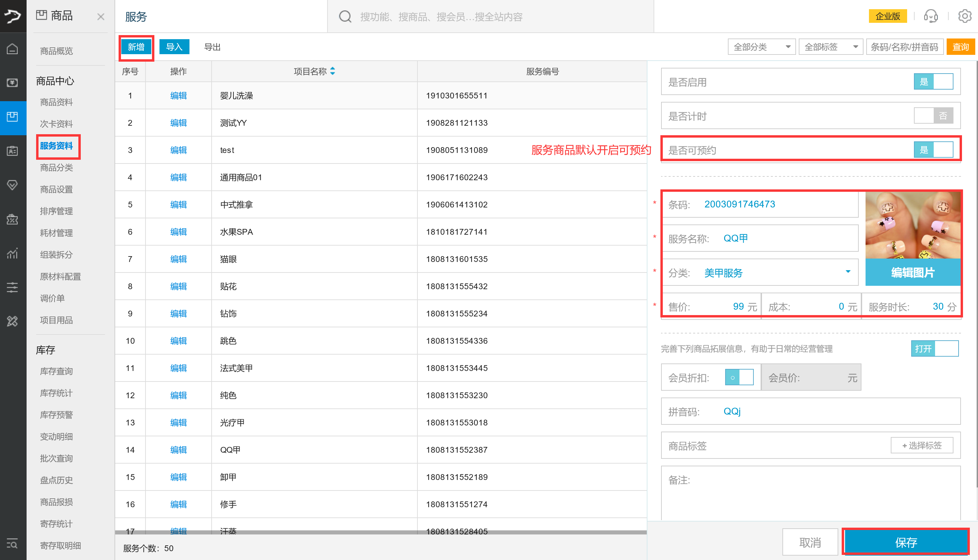Open the cashier yen icon in sidebar
The image size is (978, 560).
click(x=12, y=83)
